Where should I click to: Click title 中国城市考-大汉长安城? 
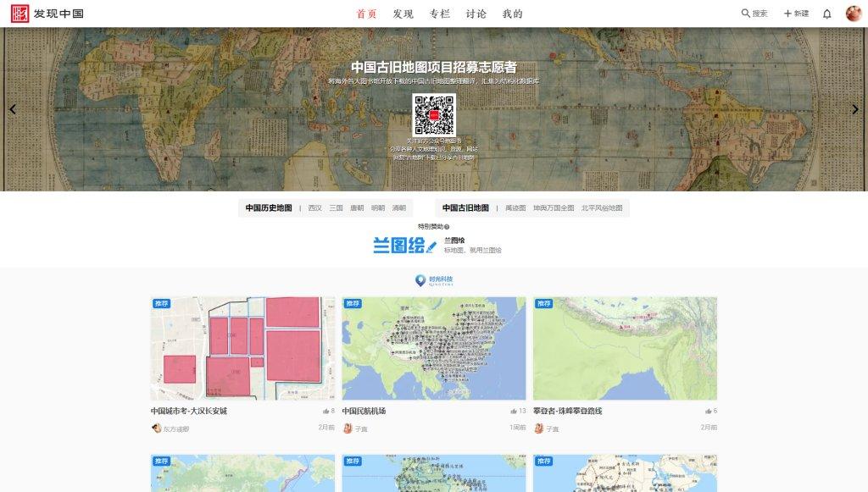(x=189, y=411)
